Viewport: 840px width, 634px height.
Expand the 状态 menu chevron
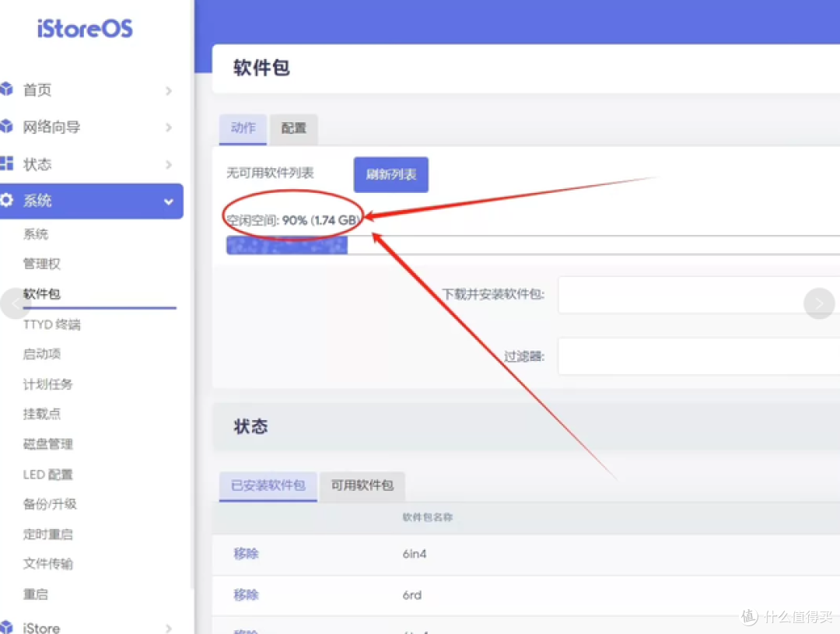169,165
